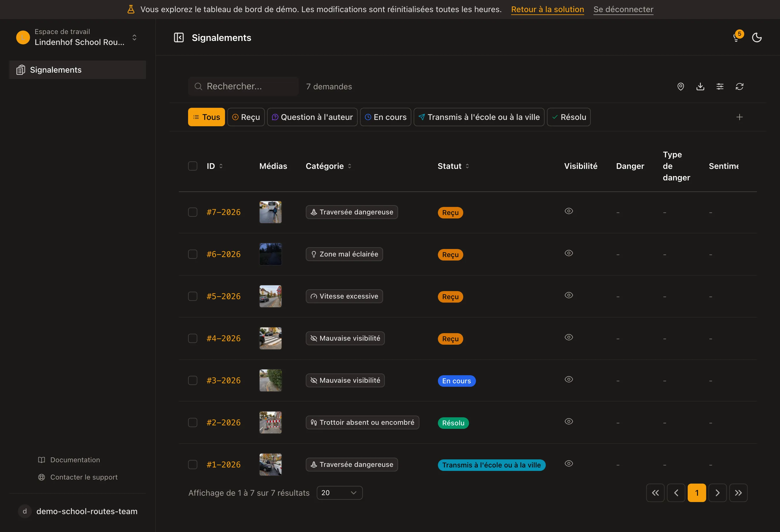Click visibility eye icon for #1-2026
The image size is (780, 532).
coord(569,463)
